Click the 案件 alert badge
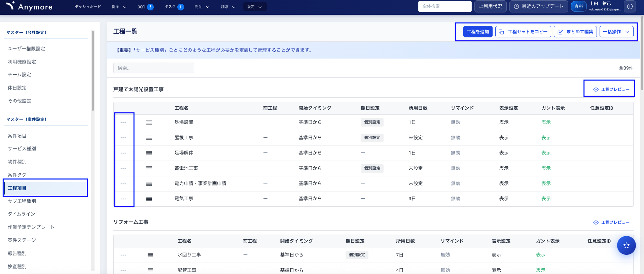644x274 pixels. pos(150,7)
